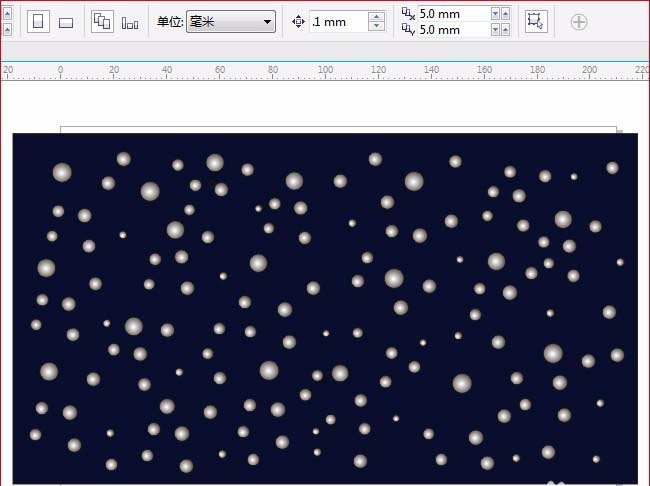Decrease nudge offset with down arrow
This screenshot has width=650, height=486.
tap(376, 26)
